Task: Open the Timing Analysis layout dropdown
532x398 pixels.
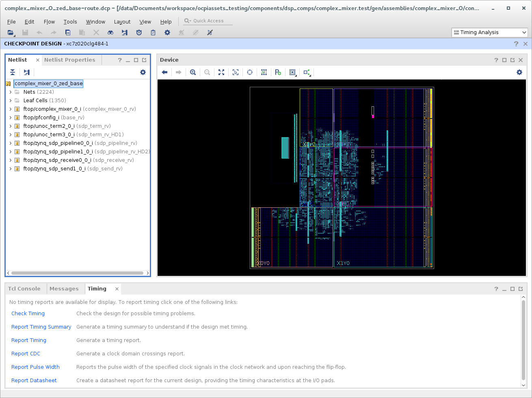Action: [x=489, y=32]
